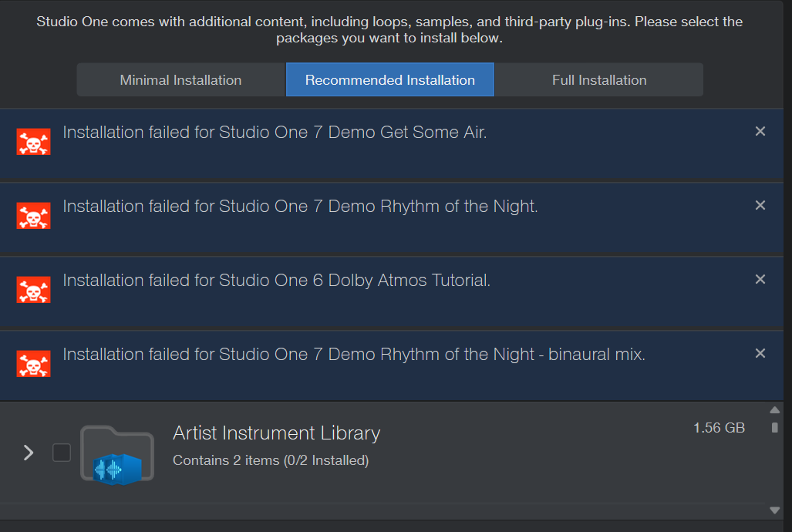The width and height of the screenshot is (792, 532).
Task: Dismiss the Get Some Air failure message
Action: coord(760,131)
